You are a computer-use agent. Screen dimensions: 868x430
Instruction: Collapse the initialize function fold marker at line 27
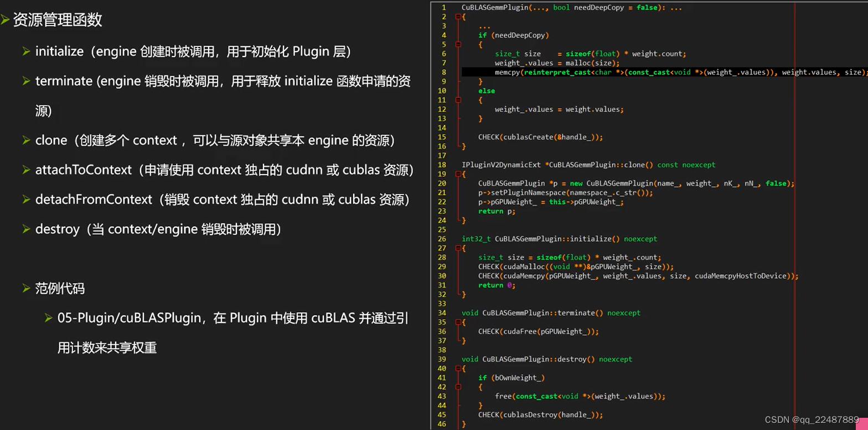tap(458, 248)
